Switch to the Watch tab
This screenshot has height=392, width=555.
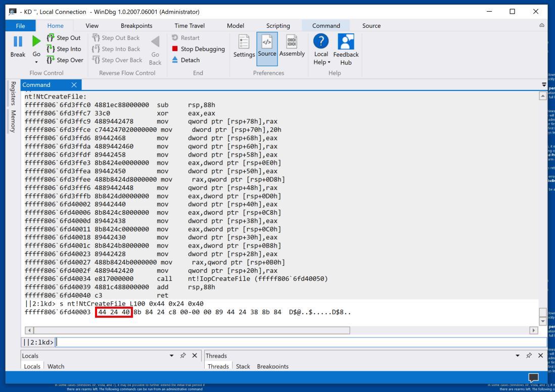(56, 366)
